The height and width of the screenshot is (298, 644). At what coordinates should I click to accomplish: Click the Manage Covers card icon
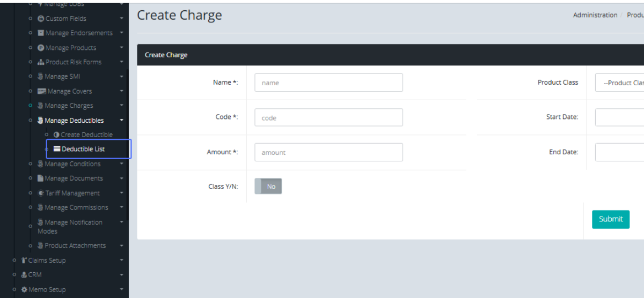[x=41, y=92]
